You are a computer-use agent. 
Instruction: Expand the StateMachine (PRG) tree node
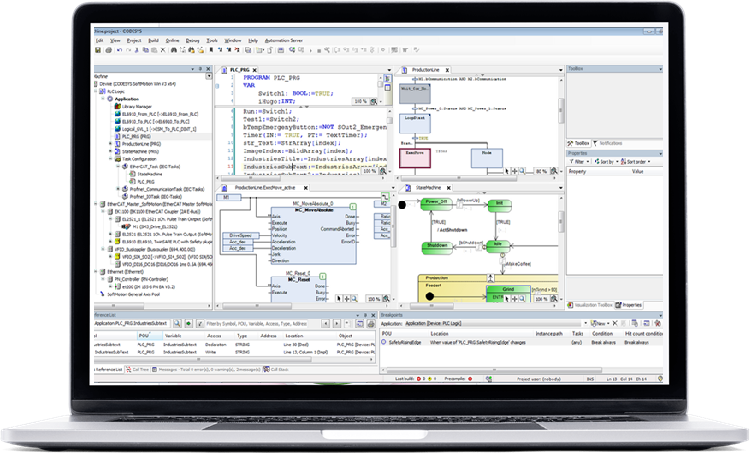110,151
